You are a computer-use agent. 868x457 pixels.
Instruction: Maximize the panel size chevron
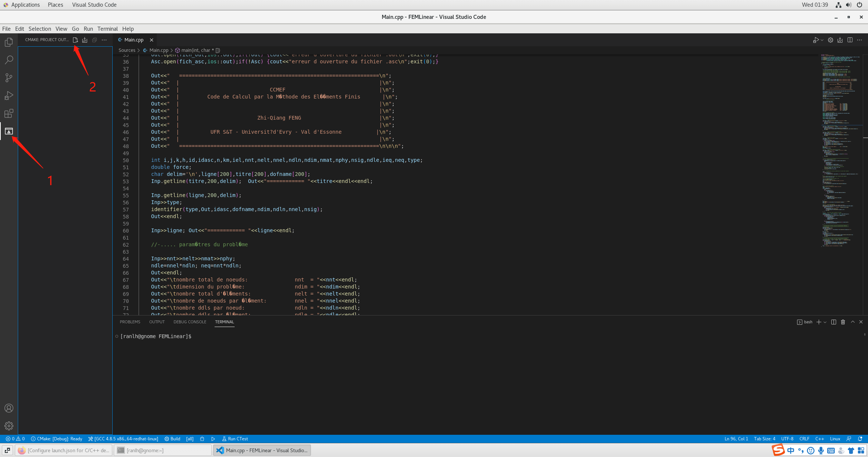pyautogui.click(x=853, y=322)
